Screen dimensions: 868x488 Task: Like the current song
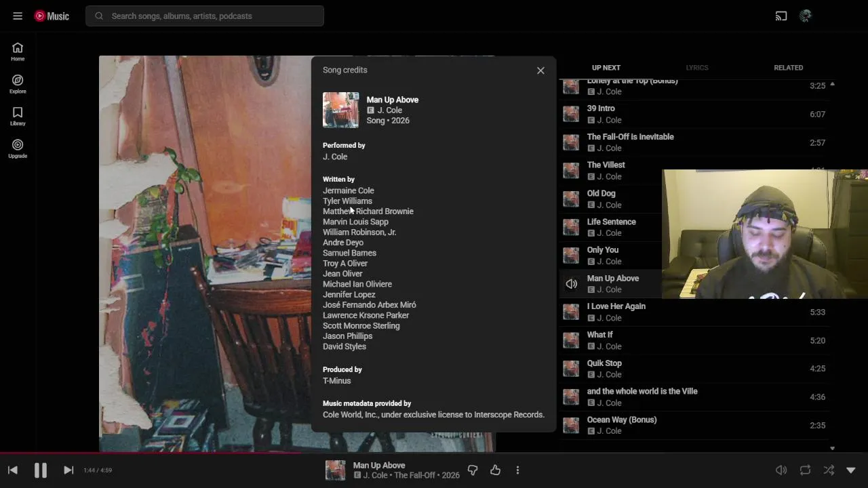click(496, 470)
